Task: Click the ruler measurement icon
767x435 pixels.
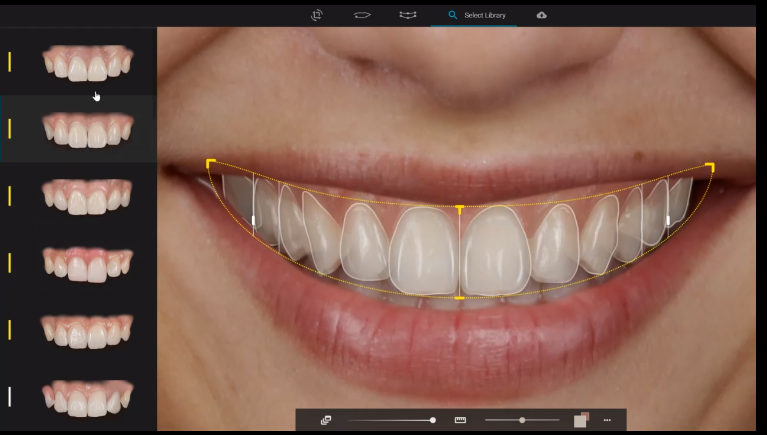Action: click(460, 420)
